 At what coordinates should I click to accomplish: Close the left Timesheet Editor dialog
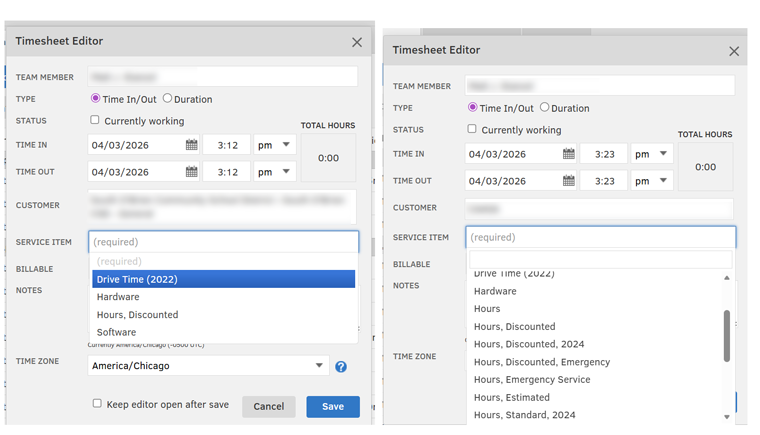tap(357, 42)
